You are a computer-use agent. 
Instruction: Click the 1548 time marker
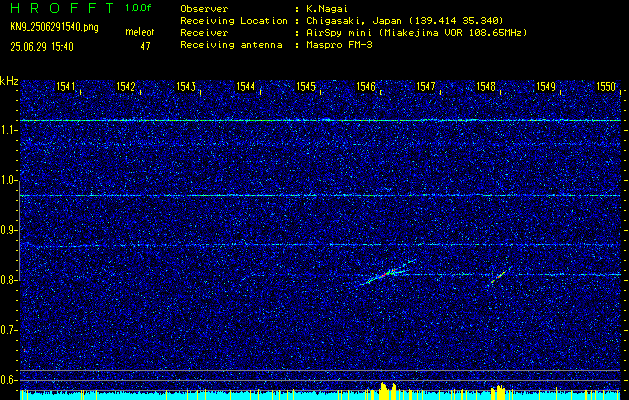(486, 86)
